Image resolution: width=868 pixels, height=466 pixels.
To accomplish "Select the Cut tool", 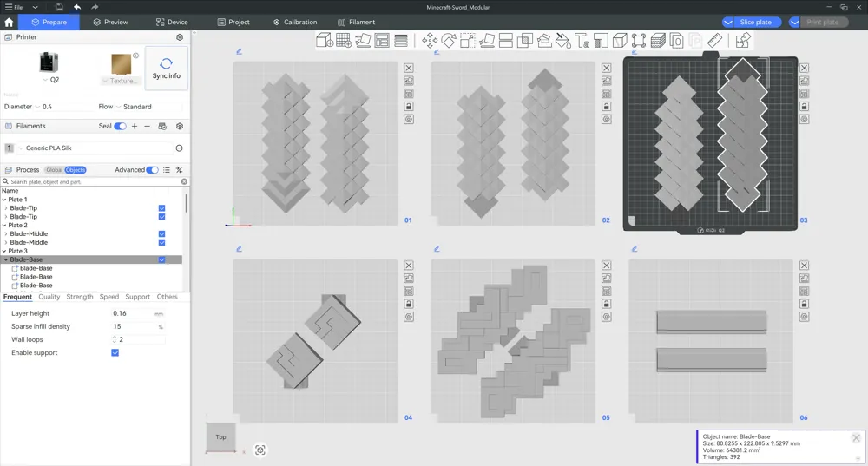I will pos(506,41).
